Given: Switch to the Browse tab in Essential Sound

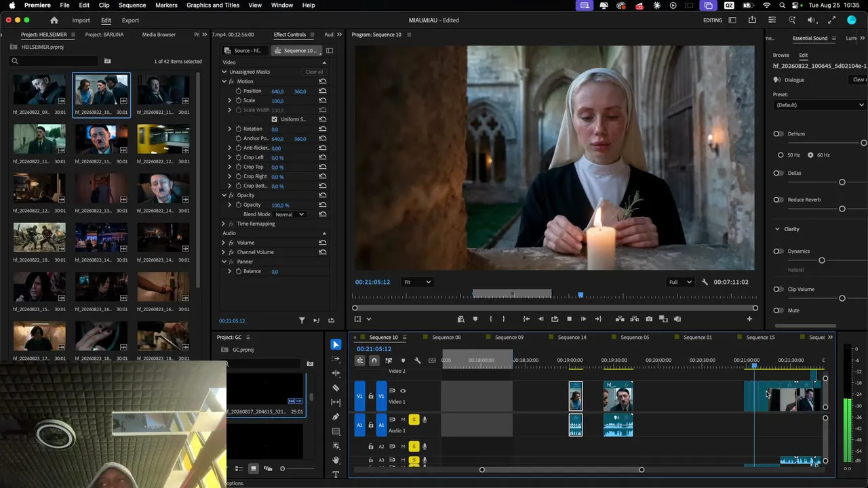Looking at the screenshot, I should tap(781, 55).
